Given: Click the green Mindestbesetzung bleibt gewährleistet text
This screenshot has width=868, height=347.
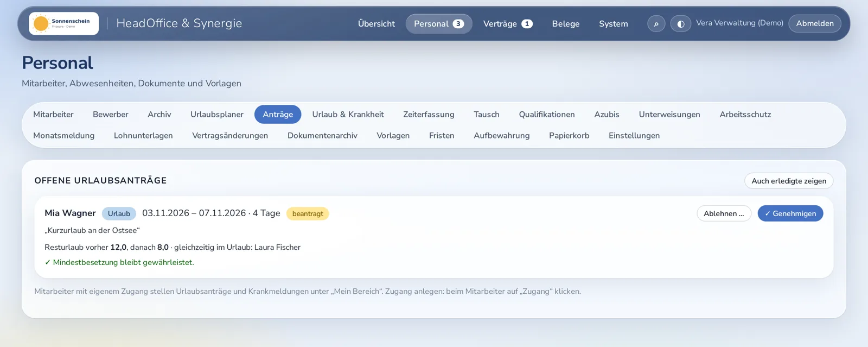Looking at the screenshot, I should pos(119,262).
